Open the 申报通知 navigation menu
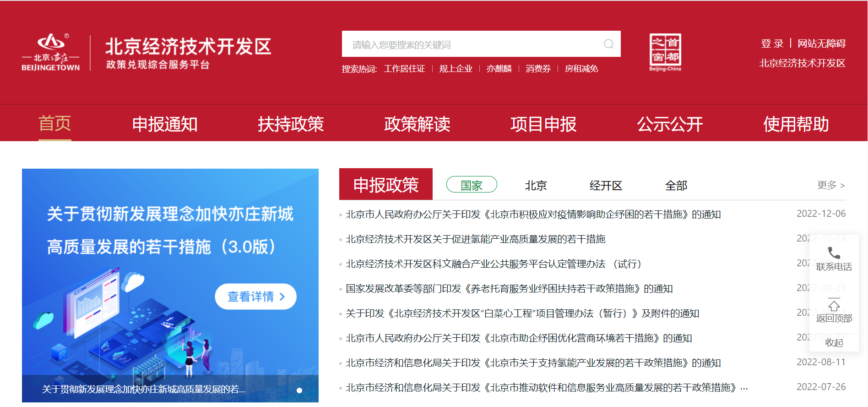The height and width of the screenshot is (407, 868). coord(165,124)
